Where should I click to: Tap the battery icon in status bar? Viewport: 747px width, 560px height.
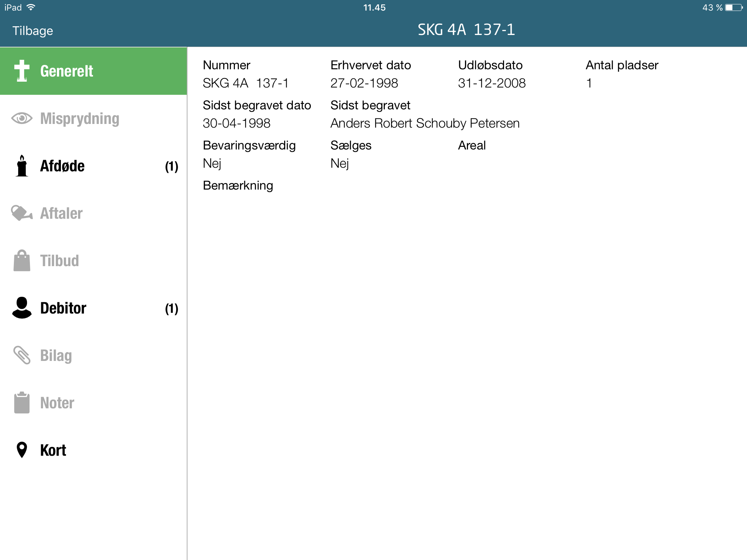click(734, 7)
